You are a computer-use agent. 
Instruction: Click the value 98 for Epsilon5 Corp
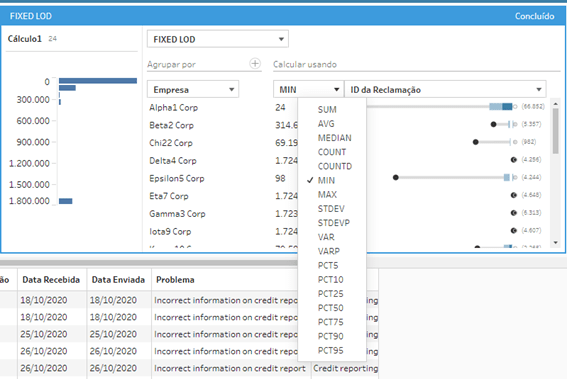point(280,178)
